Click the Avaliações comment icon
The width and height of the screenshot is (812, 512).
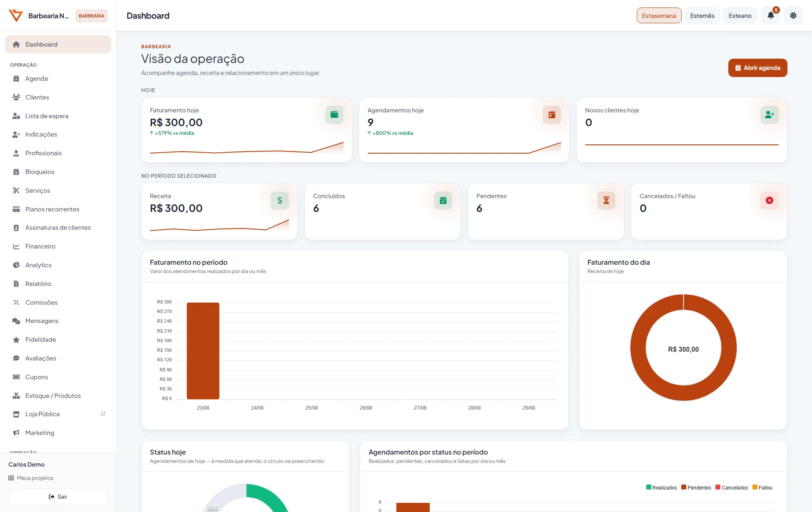tap(16, 358)
